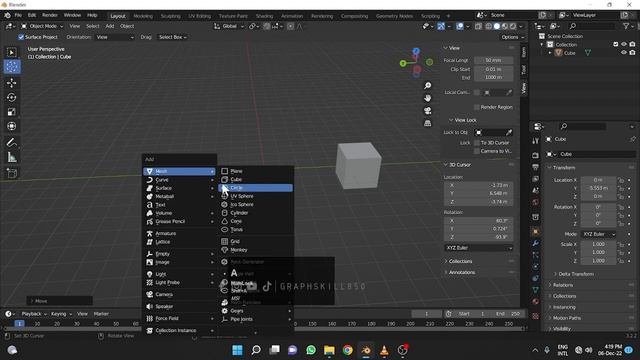Enable the Render Region checkbox
This screenshot has width=640, height=360.
point(477,107)
